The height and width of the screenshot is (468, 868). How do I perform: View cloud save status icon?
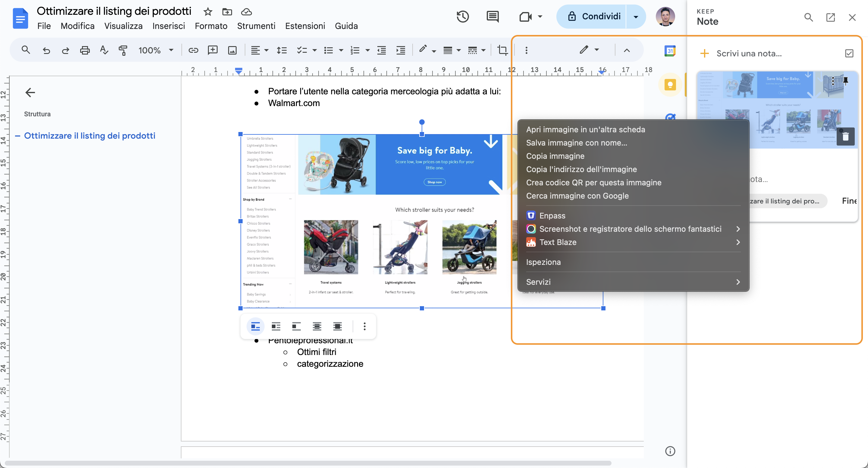click(247, 12)
